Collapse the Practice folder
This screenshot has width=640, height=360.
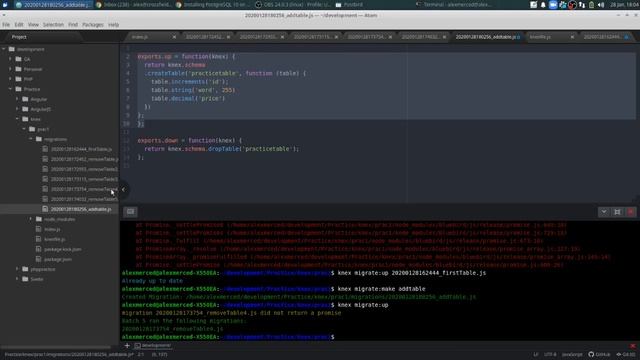(x=11, y=89)
